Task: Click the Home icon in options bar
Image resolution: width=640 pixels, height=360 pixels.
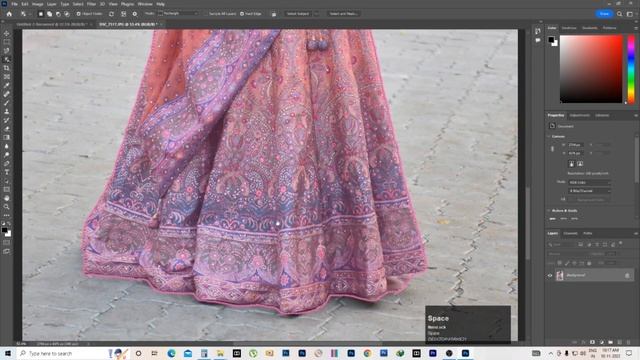Action: pyautogui.click(x=9, y=14)
